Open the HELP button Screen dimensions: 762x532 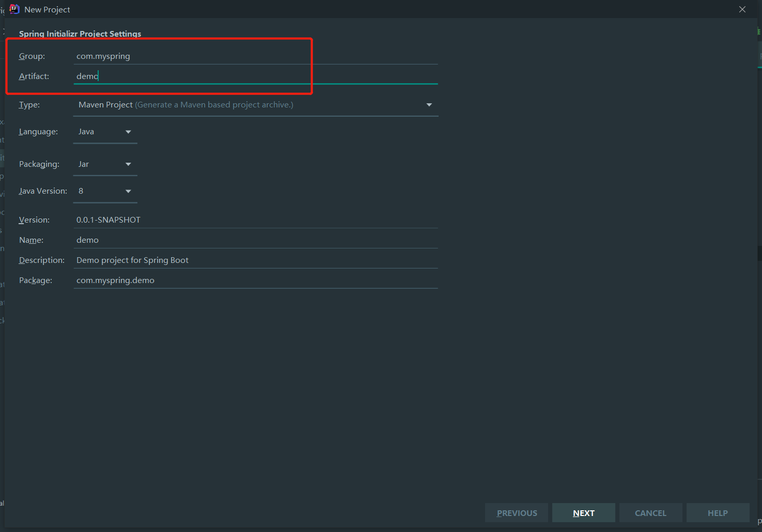718,513
